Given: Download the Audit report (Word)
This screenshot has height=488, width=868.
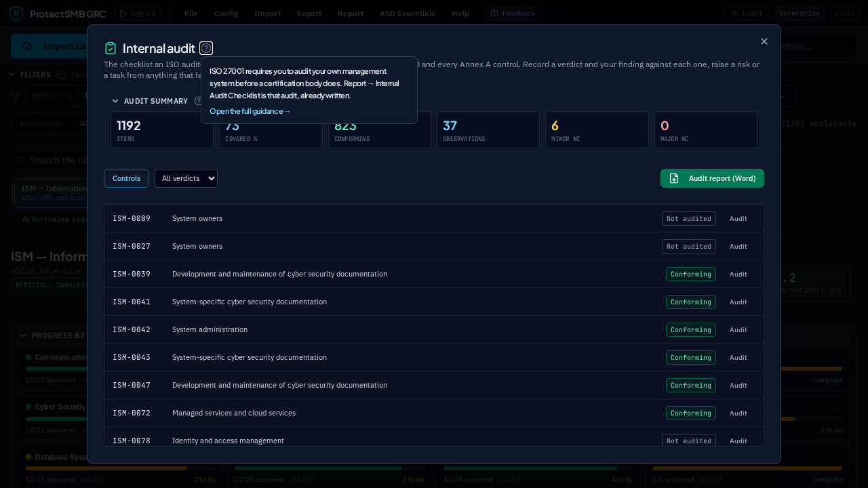Looking at the screenshot, I should (712, 178).
